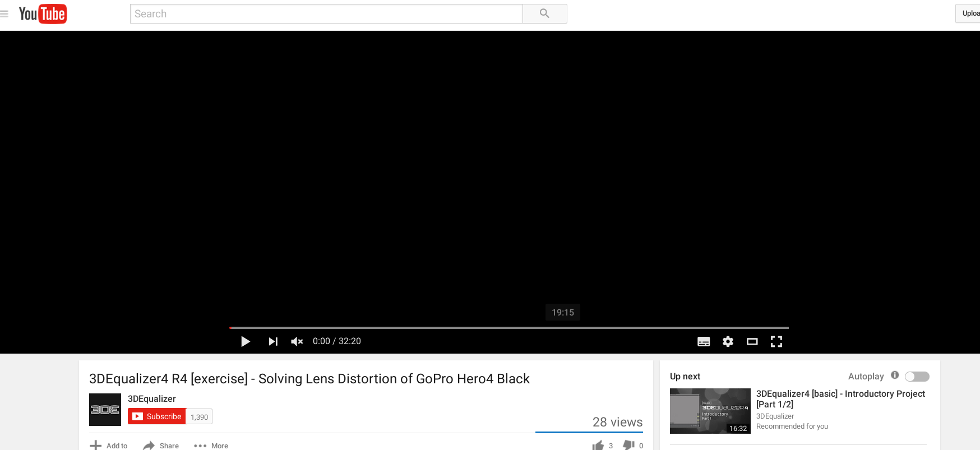
Task: Toggle the Autoplay switch
Action: pos(917,377)
